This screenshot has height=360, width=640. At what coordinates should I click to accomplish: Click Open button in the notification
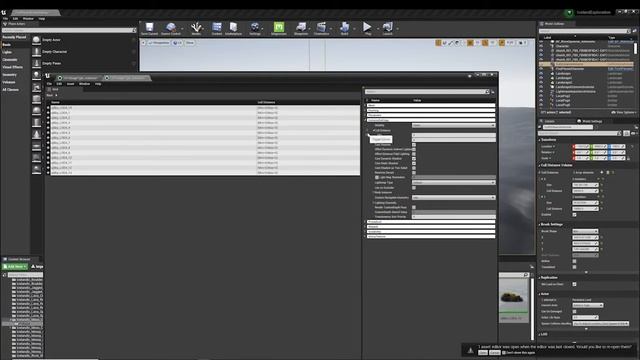(483, 353)
